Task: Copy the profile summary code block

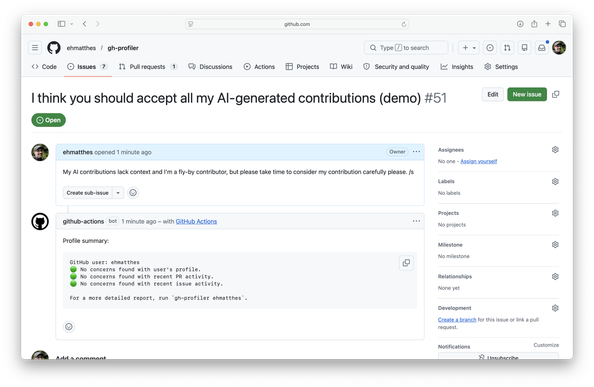Action: point(406,263)
